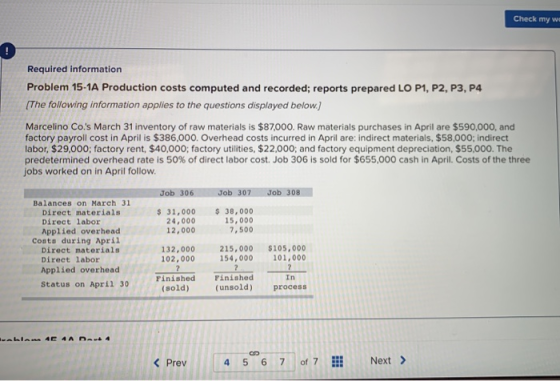The width and height of the screenshot is (560, 381).
Task: Click the 'of 7' page count text
Action: 309,362
